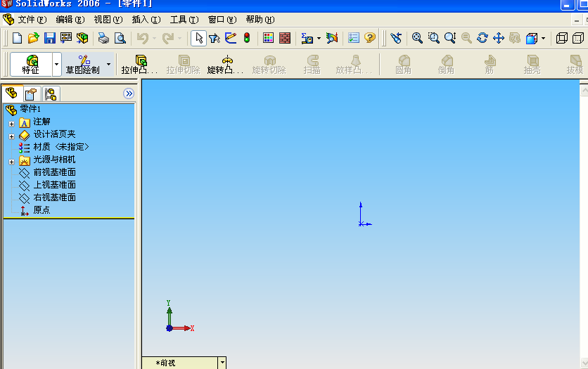588x369 pixels.
Task: Switch to ConfigurationManager tab
Action: pos(51,94)
